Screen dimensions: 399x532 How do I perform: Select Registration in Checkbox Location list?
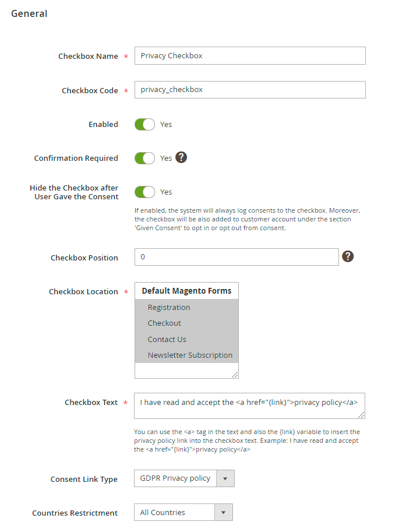(169, 307)
